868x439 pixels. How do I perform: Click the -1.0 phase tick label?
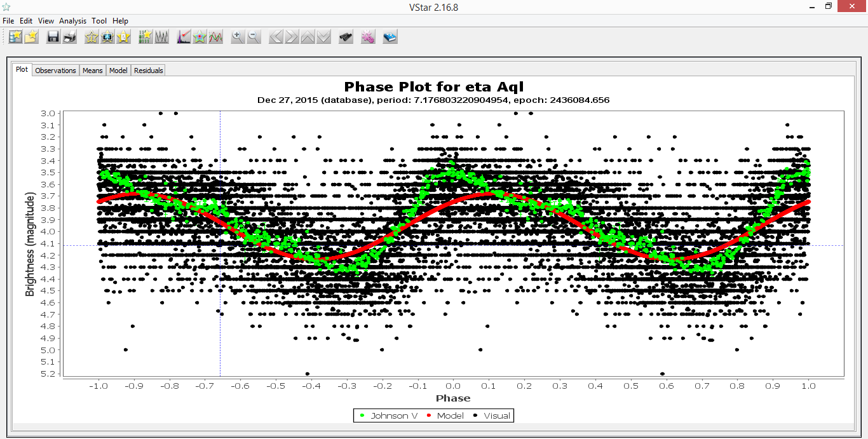point(97,385)
